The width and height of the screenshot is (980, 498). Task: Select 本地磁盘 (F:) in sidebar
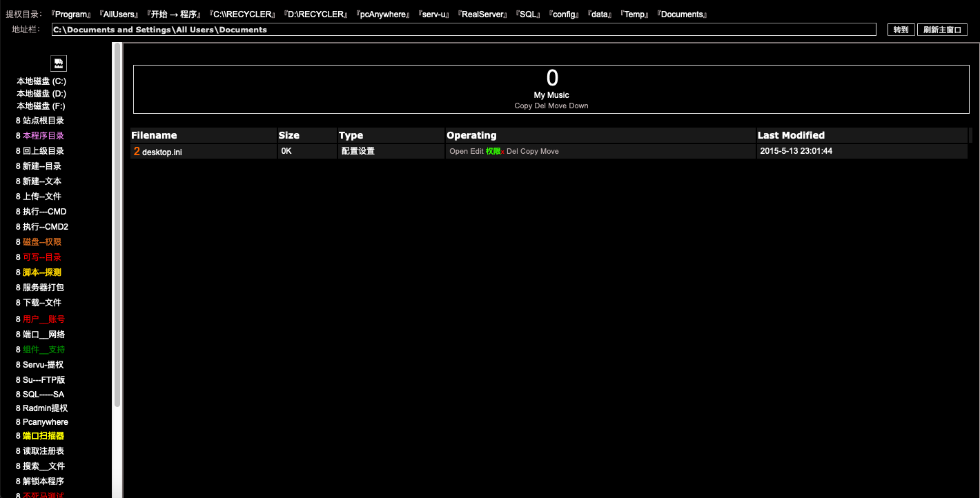coord(41,106)
